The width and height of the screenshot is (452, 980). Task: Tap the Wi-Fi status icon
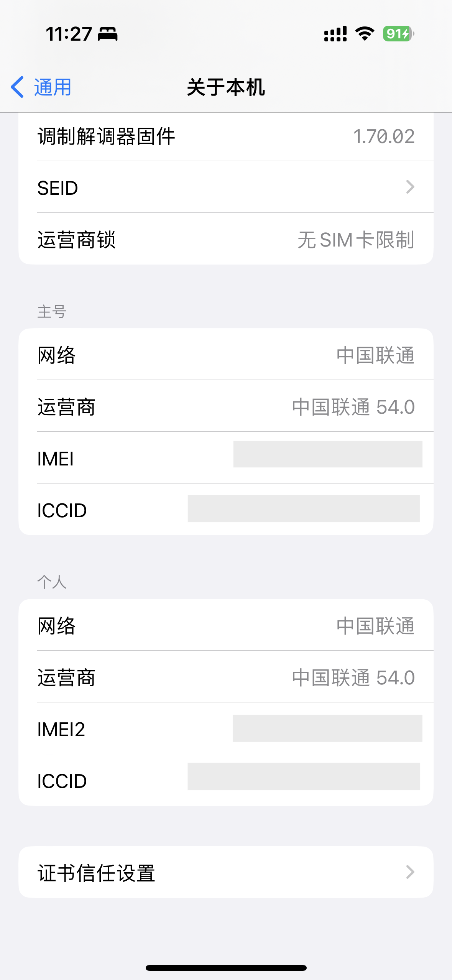point(365,34)
